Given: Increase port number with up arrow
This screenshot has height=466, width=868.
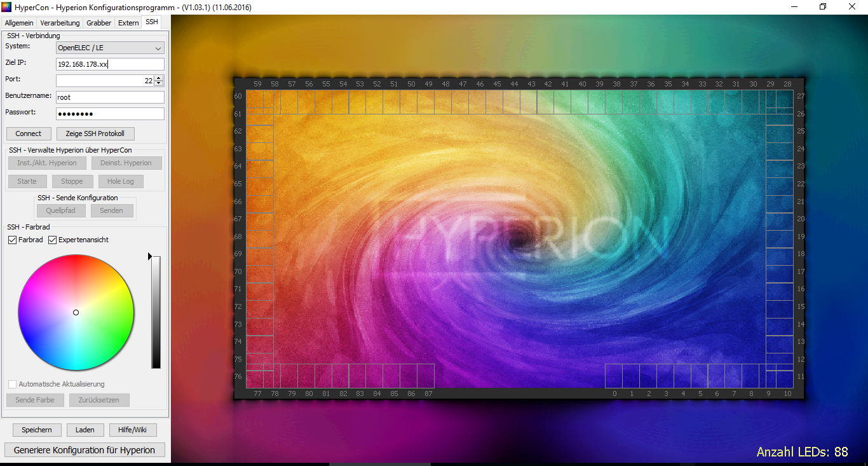Looking at the screenshot, I should click(x=159, y=78).
